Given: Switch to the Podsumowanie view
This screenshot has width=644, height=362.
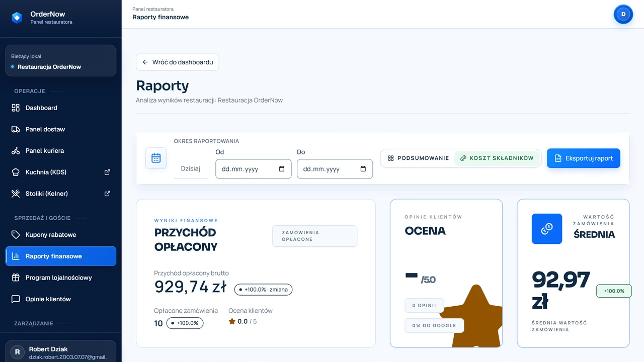Looking at the screenshot, I should pos(418,158).
